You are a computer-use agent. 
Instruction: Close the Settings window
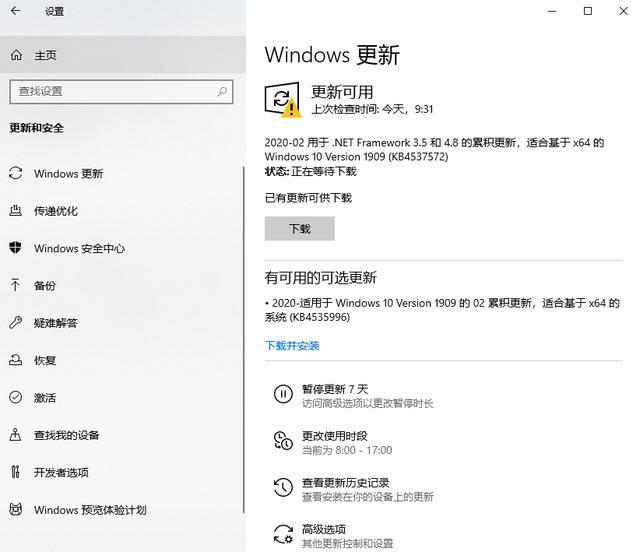coord(624,11)
